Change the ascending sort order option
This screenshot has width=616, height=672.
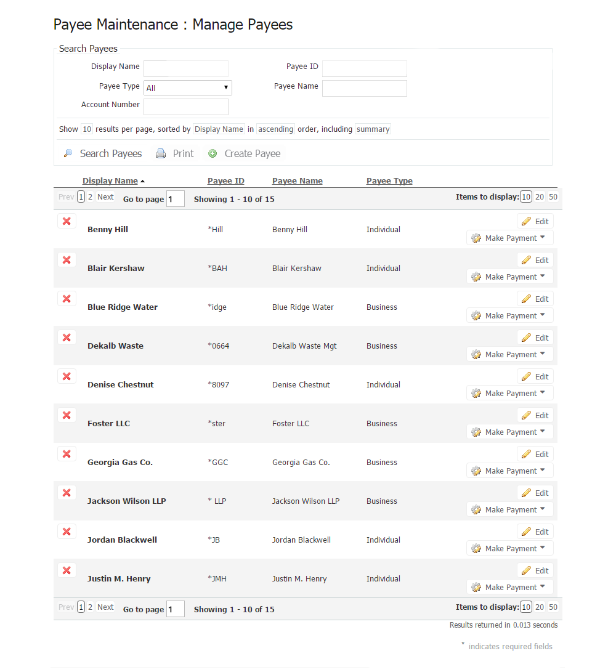coord(275,129)
